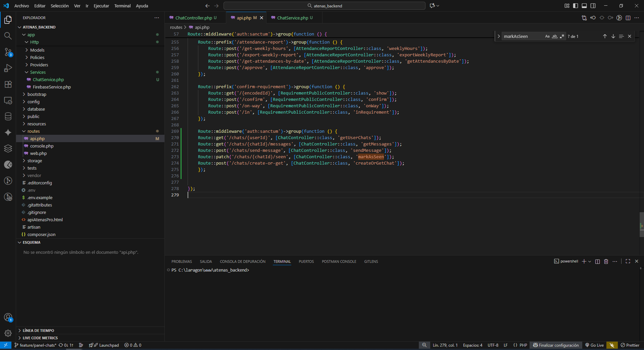Split the terminal panel
The image size is (644, 350).
pos(597,261)
